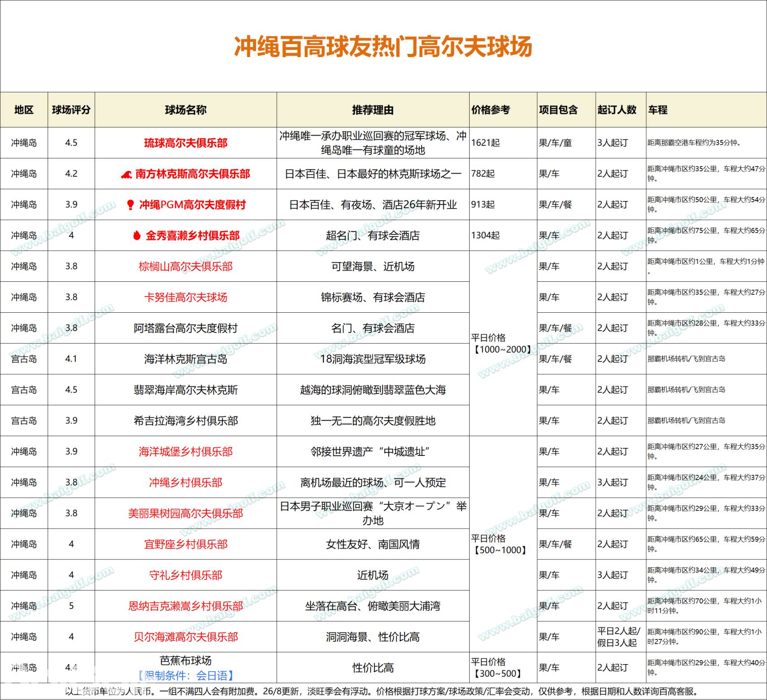Select the 1621起 price cell
Viewport: 767px width, 700px height.
click(503, 143)
